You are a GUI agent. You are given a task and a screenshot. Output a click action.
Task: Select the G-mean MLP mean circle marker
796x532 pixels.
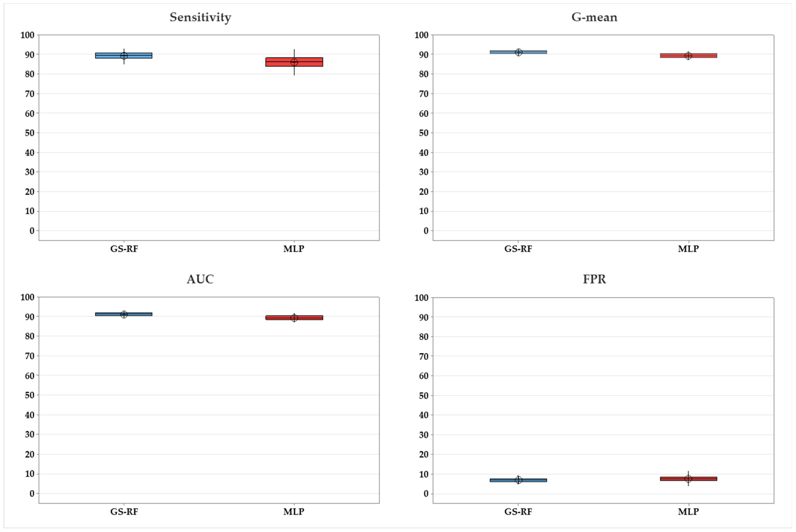coord(688,56)
